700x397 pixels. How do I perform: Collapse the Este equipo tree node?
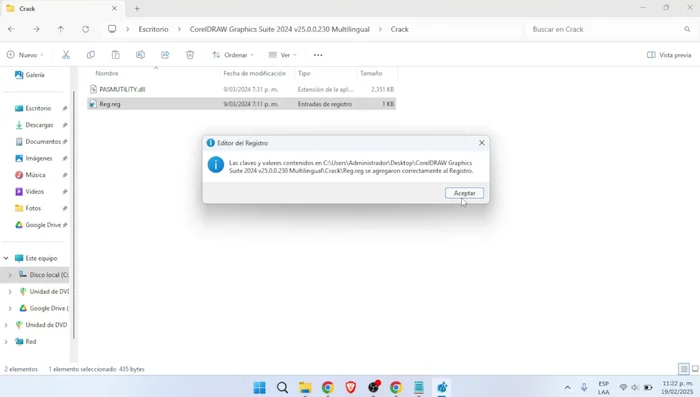tap(6, 258)
